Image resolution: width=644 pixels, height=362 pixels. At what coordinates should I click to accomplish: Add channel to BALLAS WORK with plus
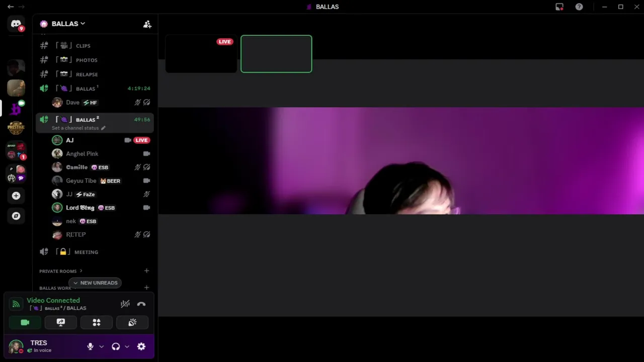pyautogui.click(x=146, y=288)
